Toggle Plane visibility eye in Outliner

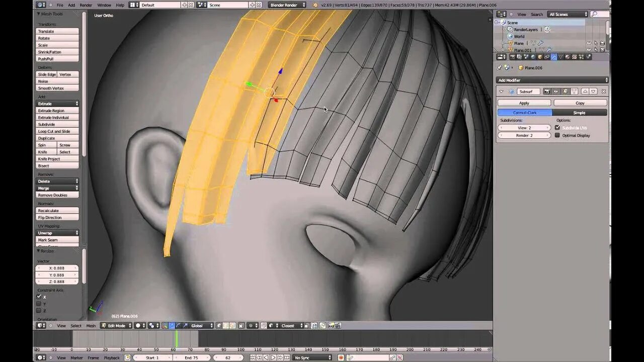[x=589, y=43]
